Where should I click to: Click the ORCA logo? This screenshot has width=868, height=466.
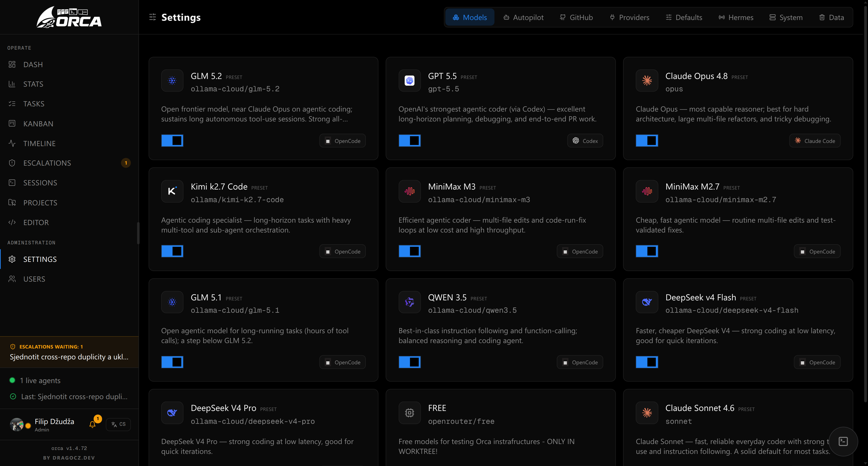[x=69, y=17]
